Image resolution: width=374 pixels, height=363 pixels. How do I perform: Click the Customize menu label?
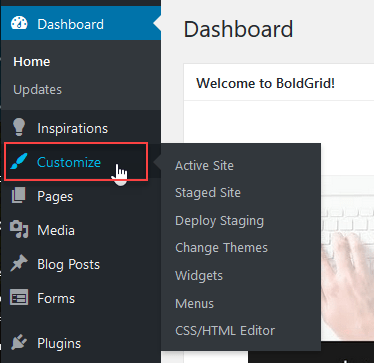(69, 162)
